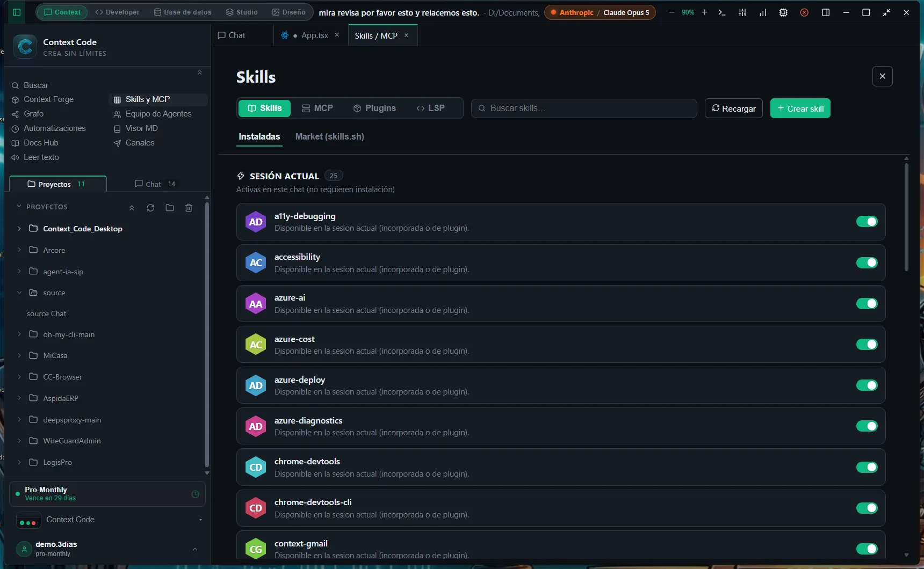Click the chrome-devtools CD avatar icon
This screenshot has width=924, height=569.
[256, 467]
